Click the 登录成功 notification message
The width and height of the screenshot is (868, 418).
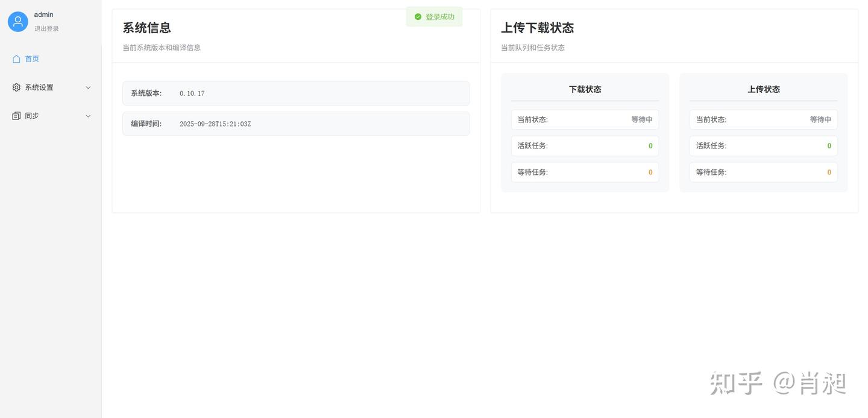click(x=434, y=17)
